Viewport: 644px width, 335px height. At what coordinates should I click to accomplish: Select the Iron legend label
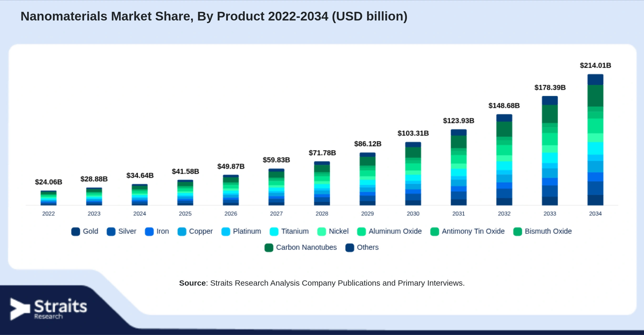(163, 231)
